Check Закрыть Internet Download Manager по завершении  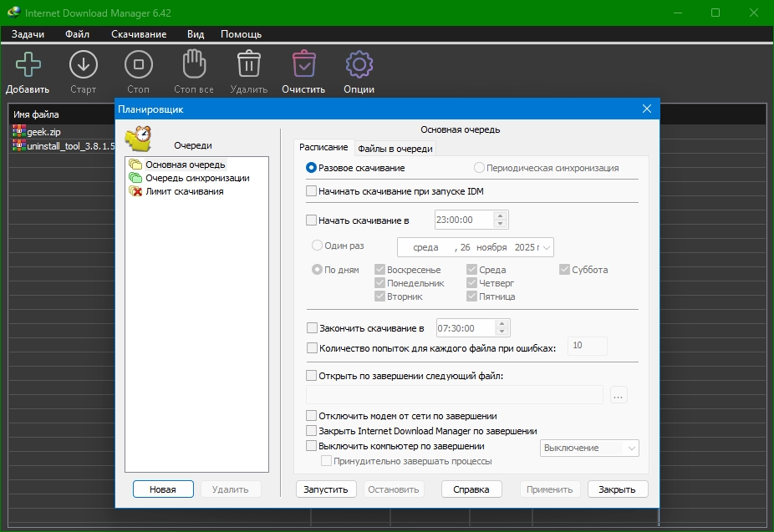coord(311,430)
